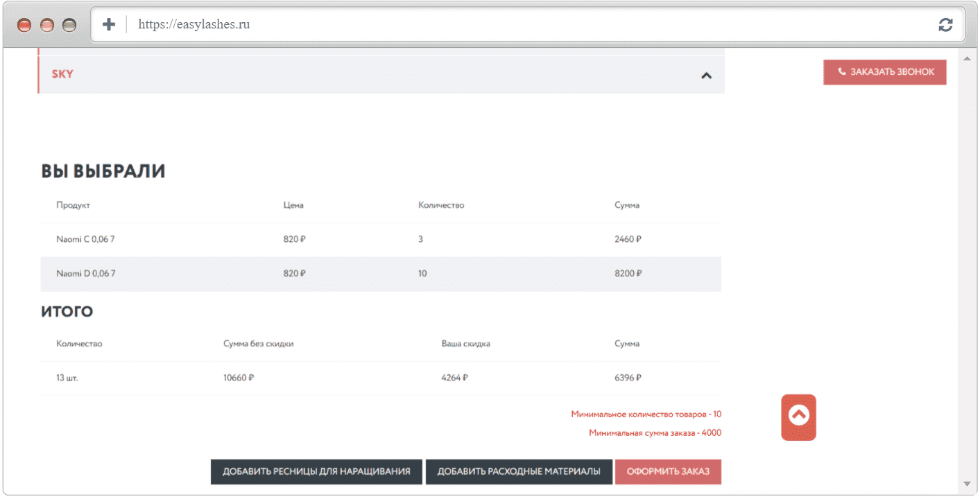Click the 820 ₽ price of Naomi C

coord(295,239)
